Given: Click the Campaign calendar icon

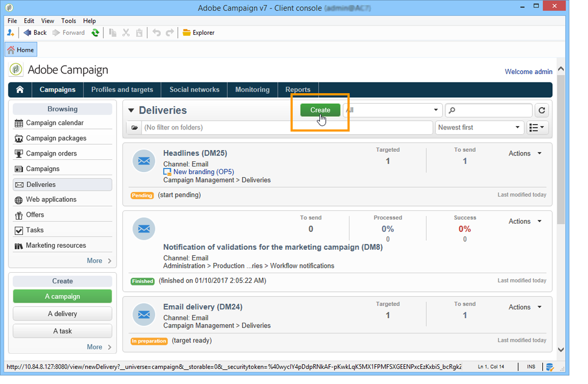Looking at the screenshot, I should click(19, 123).
